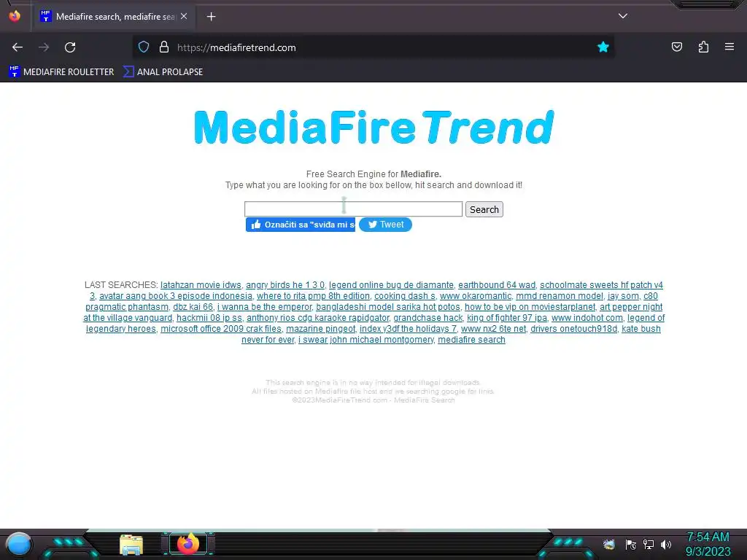Open 'avatar aang book 3 episode indonesia' link

tap(176, 296)
